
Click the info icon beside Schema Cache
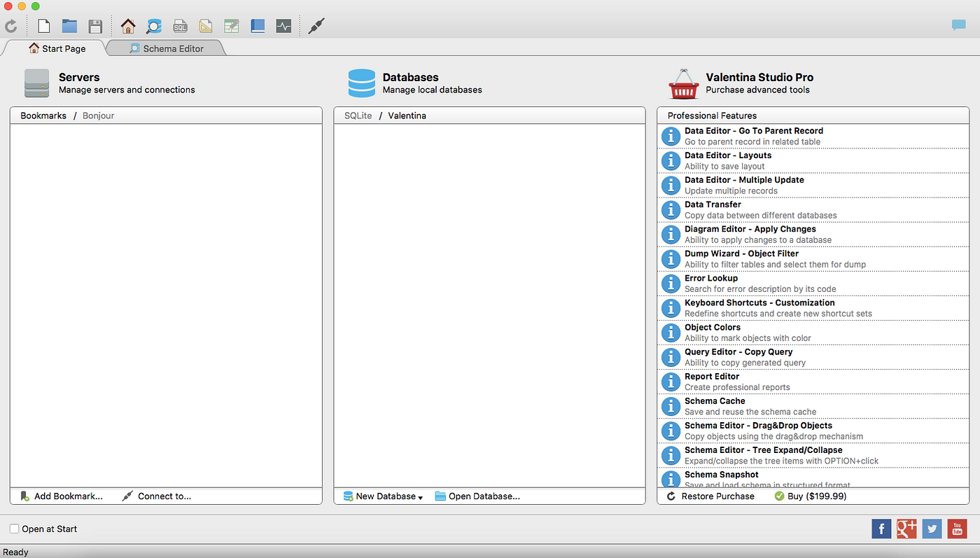click(671, 406)
